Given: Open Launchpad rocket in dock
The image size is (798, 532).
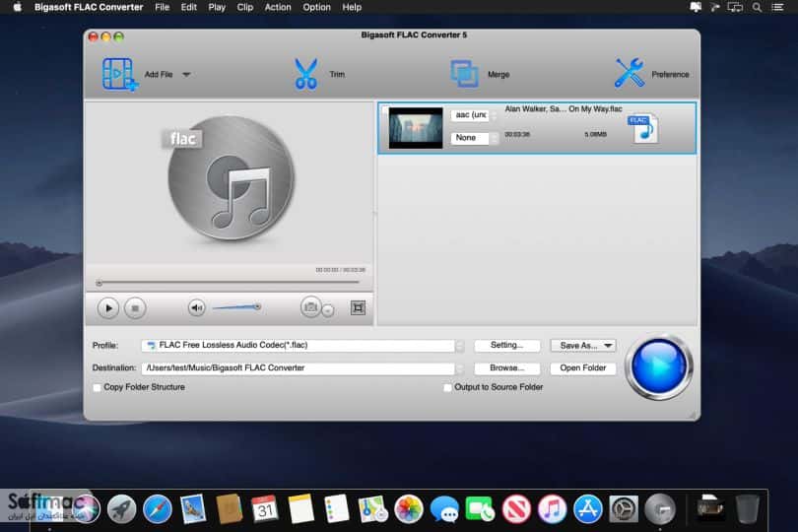Looking at the screenshot, I should click(x=121, y=509).
